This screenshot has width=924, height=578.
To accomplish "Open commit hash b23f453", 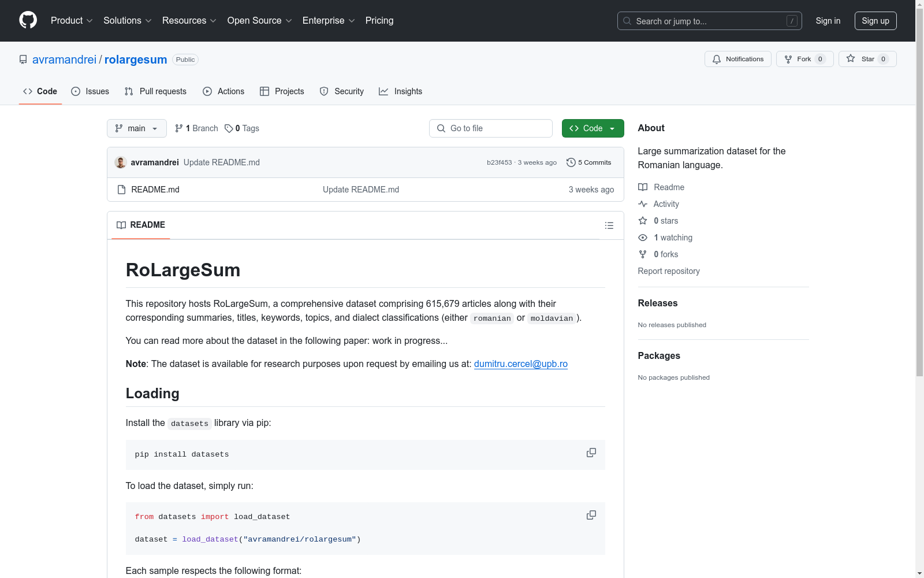I will pos(500,162).
